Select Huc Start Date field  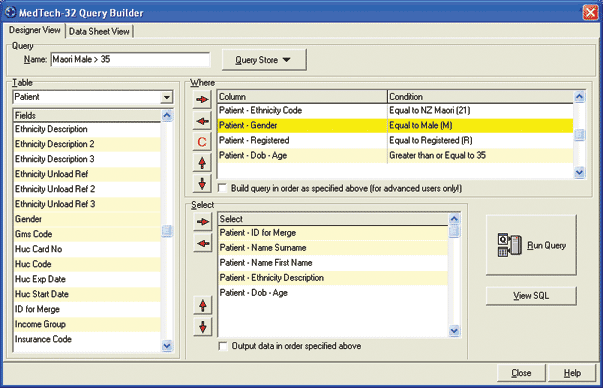pos(87,294)
